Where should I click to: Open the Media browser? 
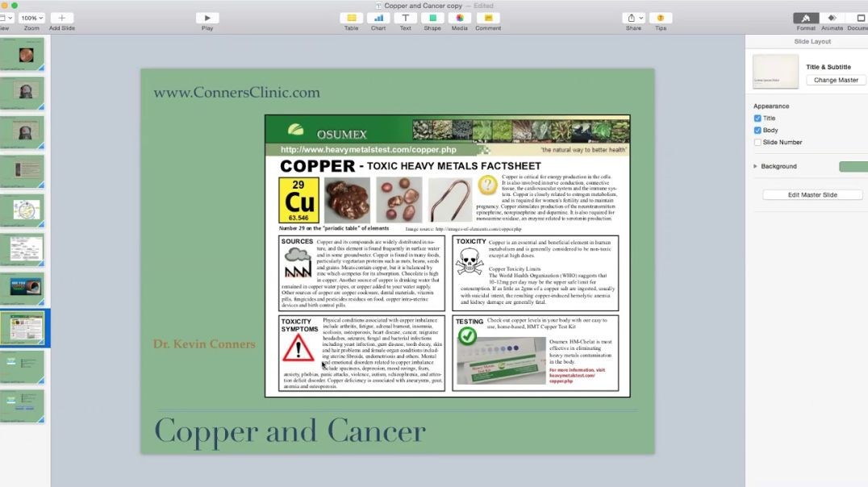460,19
